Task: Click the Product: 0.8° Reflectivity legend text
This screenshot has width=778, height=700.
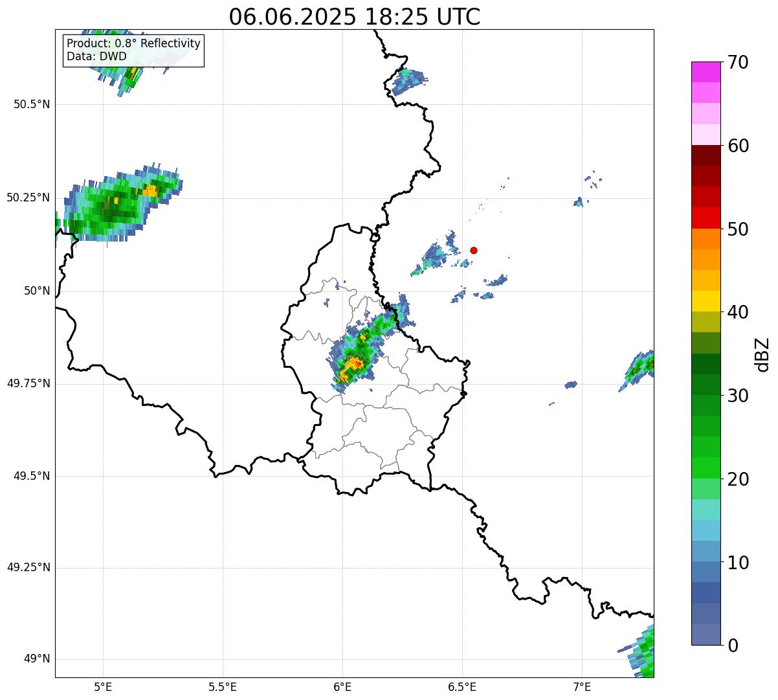Action: pyautogui.click(x=133, y=43)
